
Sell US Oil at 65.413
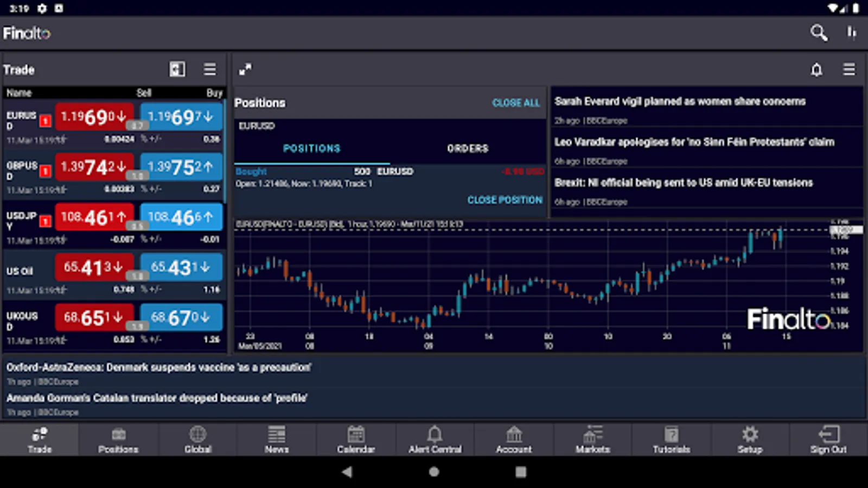[x=94, y=267]
